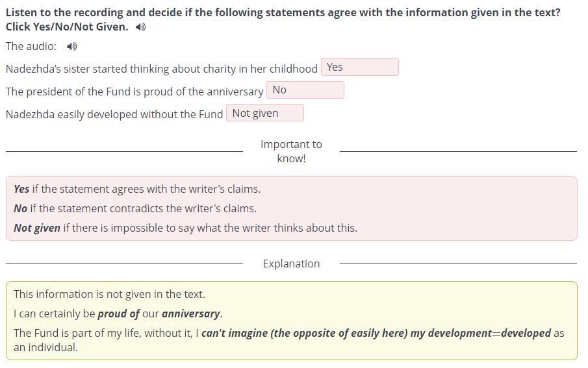588x368 pixels.
Task: Click 'This information is not given in the text.'
Action: click(109, 294)
